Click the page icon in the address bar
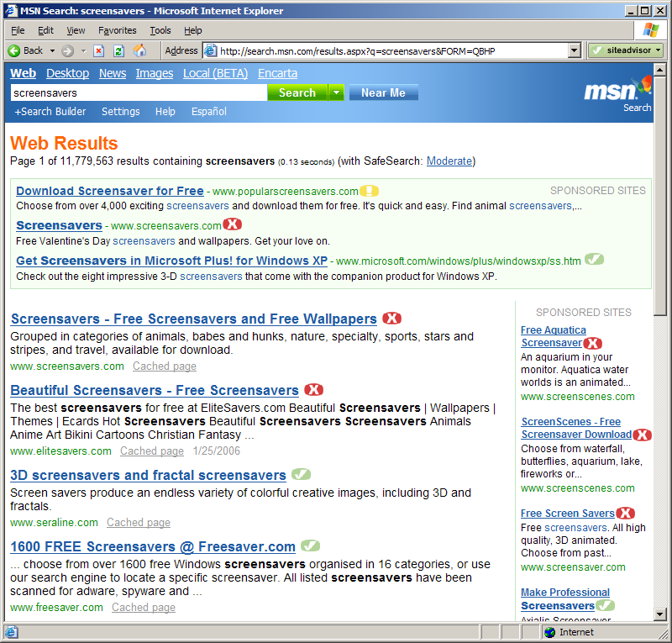Image resolution: width=672 pixels, height=643 pixels. [x=211, y=51]
